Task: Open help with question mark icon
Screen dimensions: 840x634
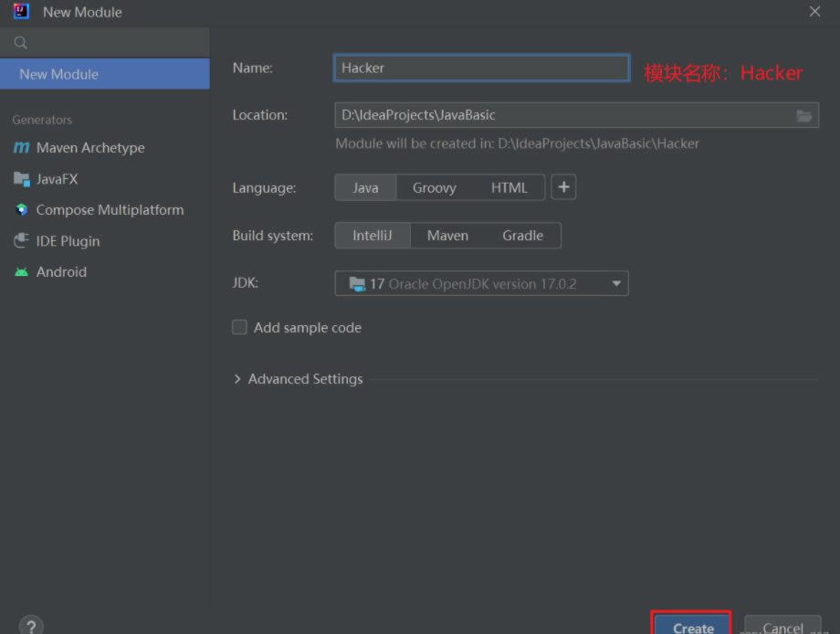Action: click(x=30, y=626)
